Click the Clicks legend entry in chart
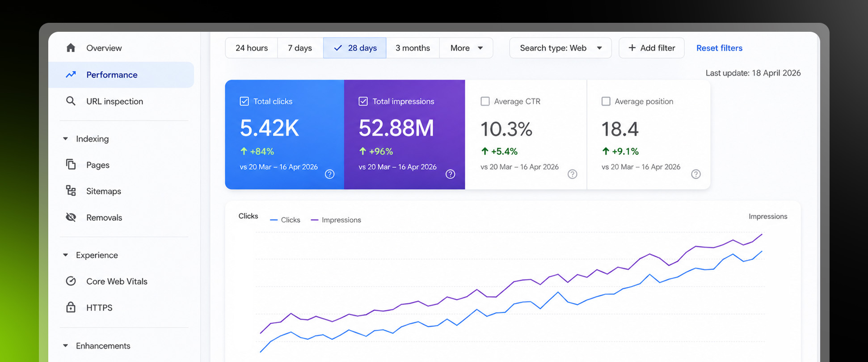The height and width of the screenshot is (362, 868). click(285, 220)
